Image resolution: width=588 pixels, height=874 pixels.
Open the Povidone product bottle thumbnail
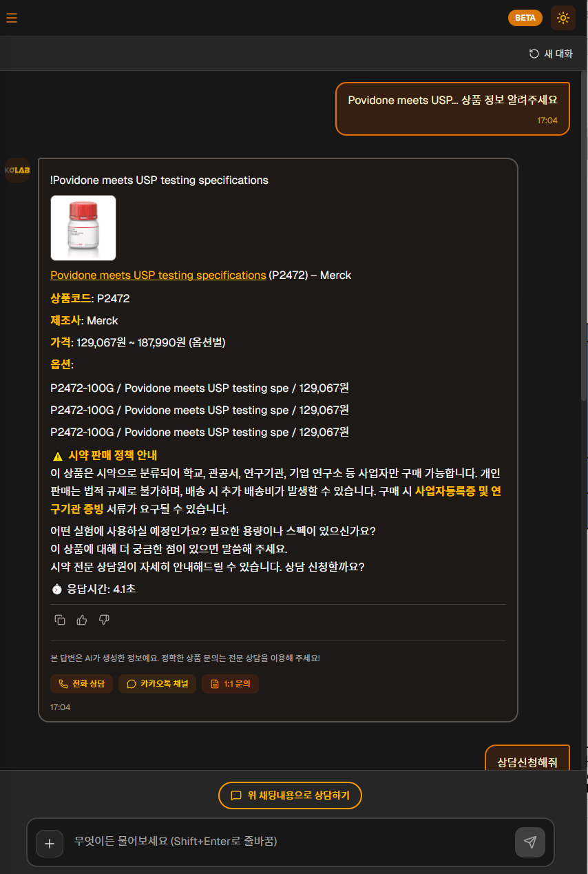pyautogui.click(x=83, y=228)
